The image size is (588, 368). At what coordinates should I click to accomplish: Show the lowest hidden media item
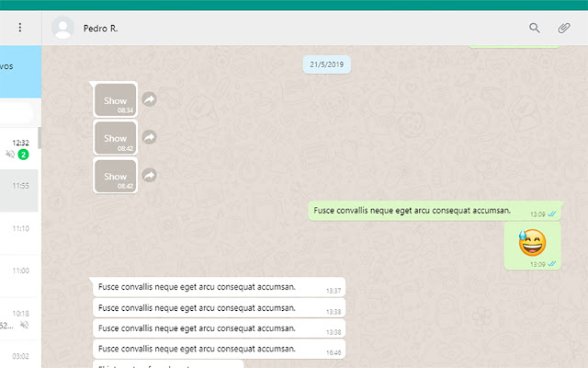[115, 176]
